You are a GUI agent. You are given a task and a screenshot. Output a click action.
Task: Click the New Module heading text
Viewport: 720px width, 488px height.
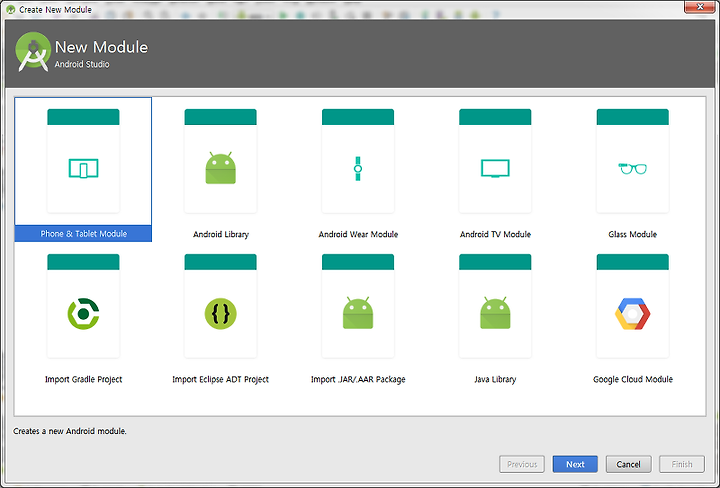click(x=101, y=47)
